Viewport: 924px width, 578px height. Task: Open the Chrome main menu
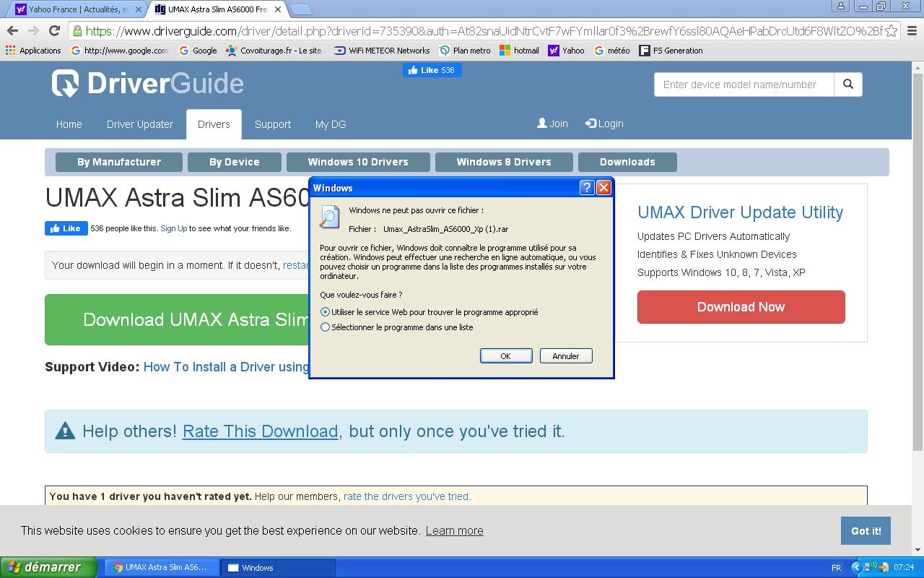[912, 31]
